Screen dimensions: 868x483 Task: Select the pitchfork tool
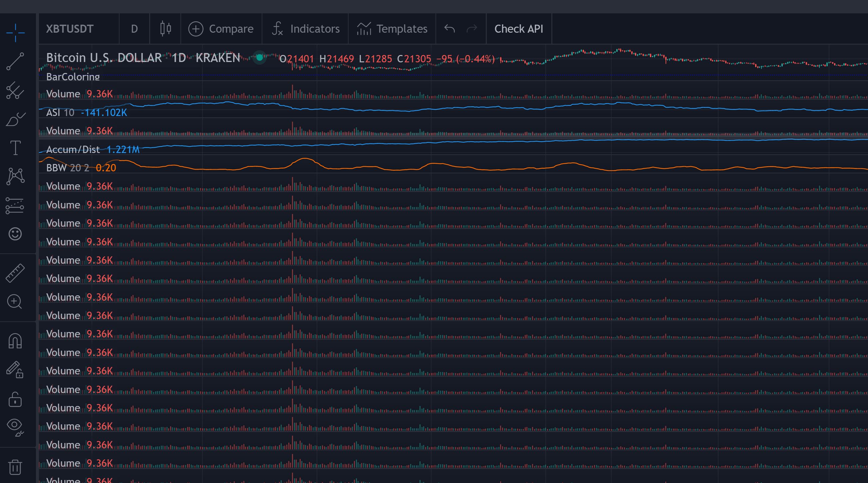pyautogui.click(x=15, y=90)
